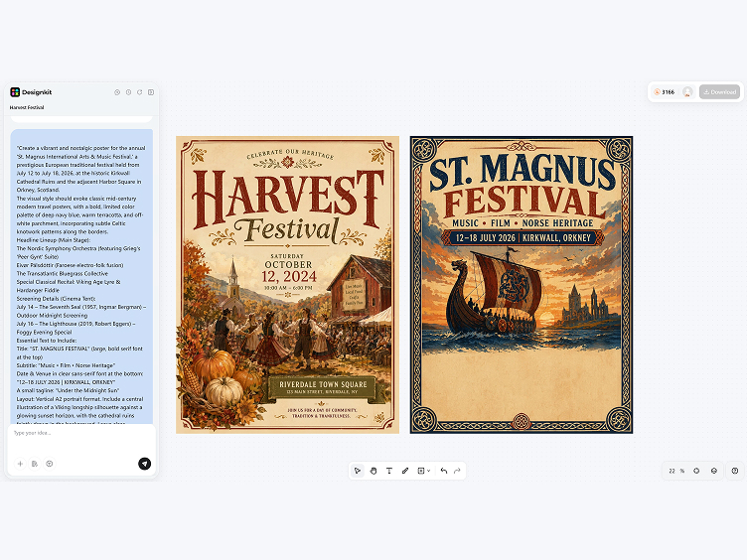747x560 pixels.
Task: Click the plus attachment button
Action: coord(21,464)
